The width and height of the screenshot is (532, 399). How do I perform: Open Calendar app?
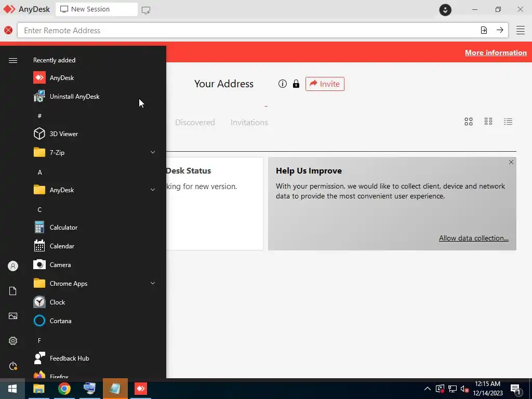(95, 246)
